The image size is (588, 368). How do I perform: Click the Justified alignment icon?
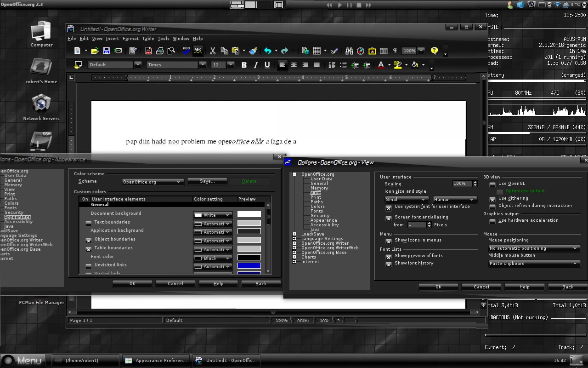pos(317,65)
